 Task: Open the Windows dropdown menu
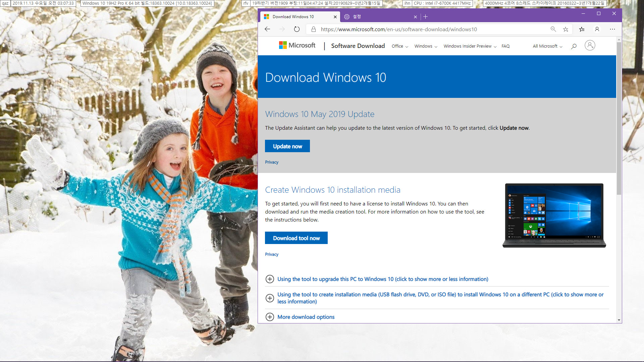pos(426,46)
